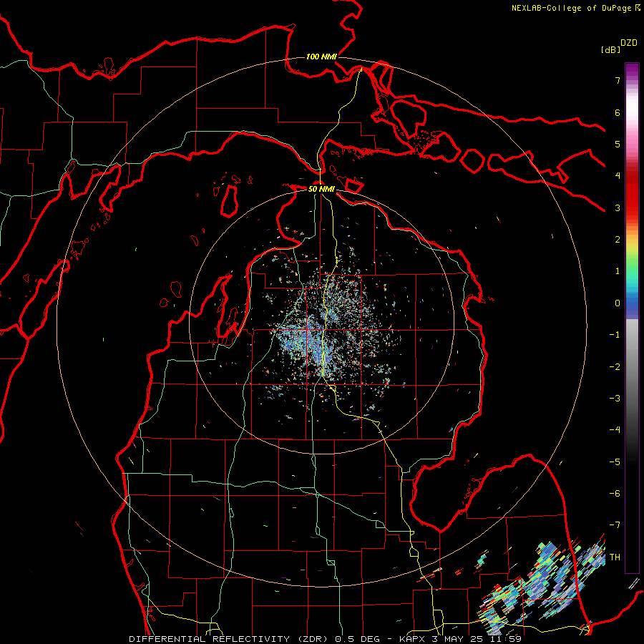
Task: Click the [dB] units label
Action: pos(610,49)
